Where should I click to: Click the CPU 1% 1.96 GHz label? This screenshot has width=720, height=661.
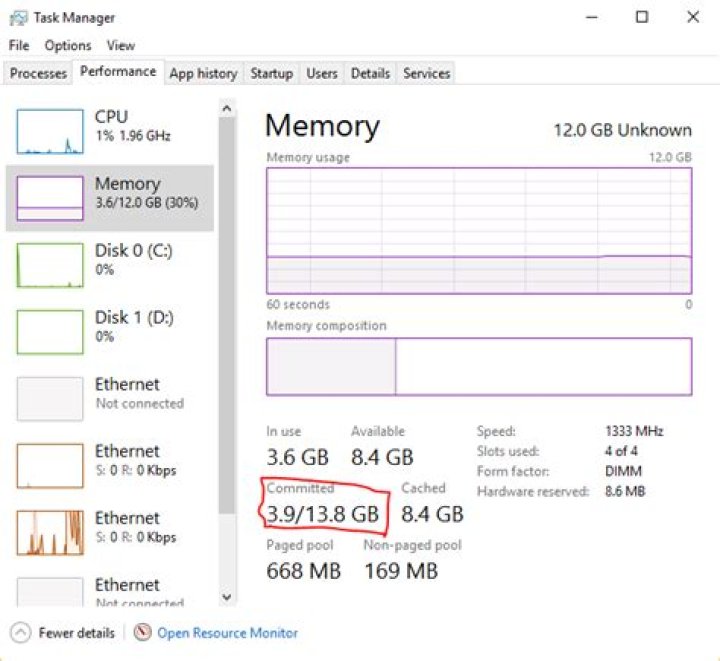(133, 126)
